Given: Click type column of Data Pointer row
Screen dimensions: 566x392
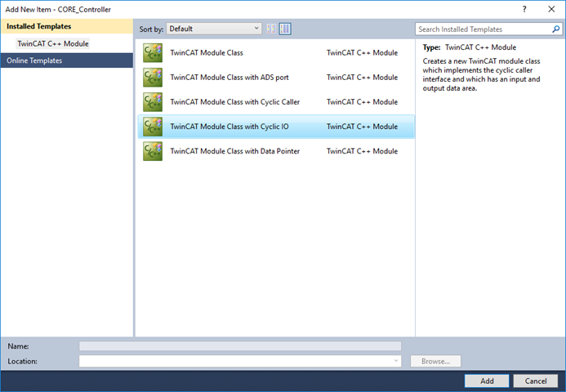Looking at the screenshot, I should [362, 151].
